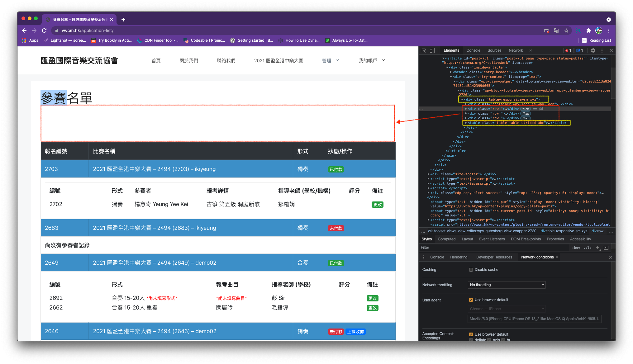
Task: Collapse the article post-751 node
Action: [x=443, y=58]
